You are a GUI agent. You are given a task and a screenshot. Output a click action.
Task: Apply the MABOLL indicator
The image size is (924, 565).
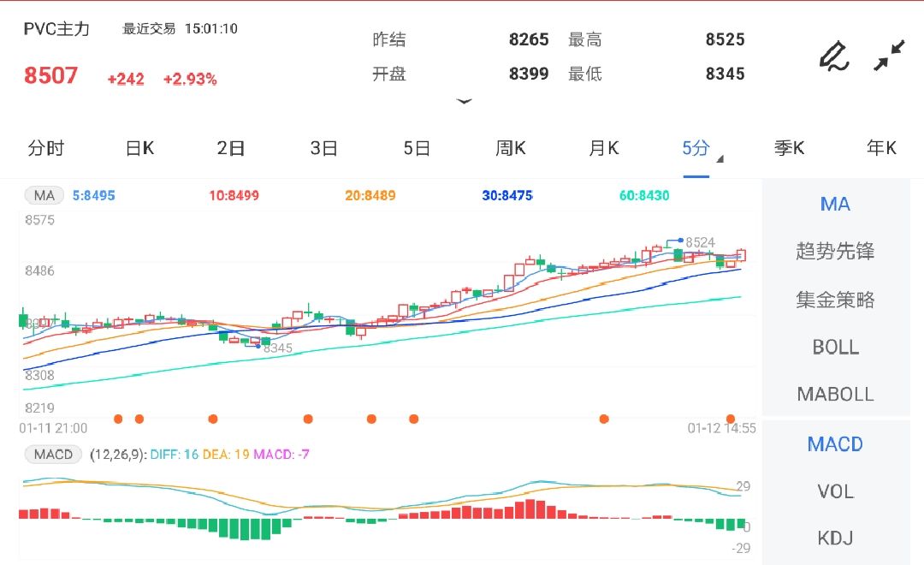(x=836, y=394)
